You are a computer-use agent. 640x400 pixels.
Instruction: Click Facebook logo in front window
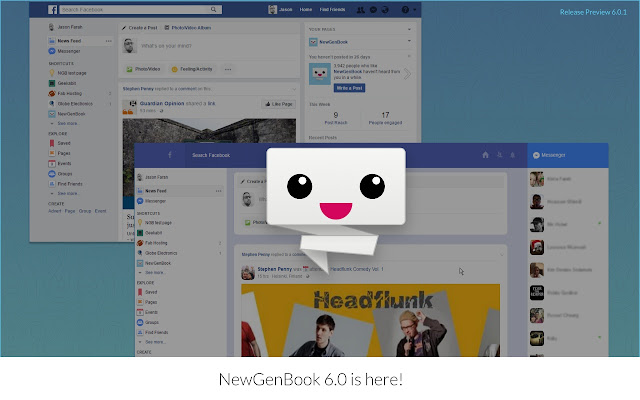point(170,155)
